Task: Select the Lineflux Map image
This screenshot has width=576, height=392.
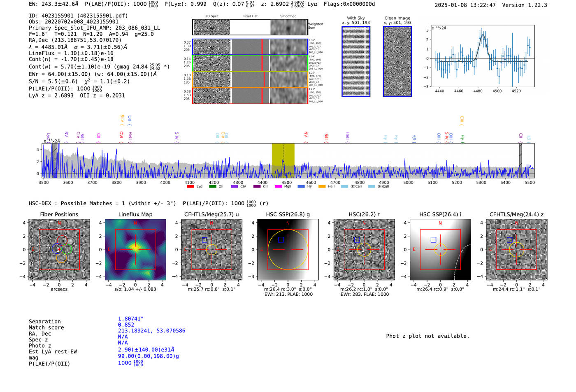Action: coord(135,250)
